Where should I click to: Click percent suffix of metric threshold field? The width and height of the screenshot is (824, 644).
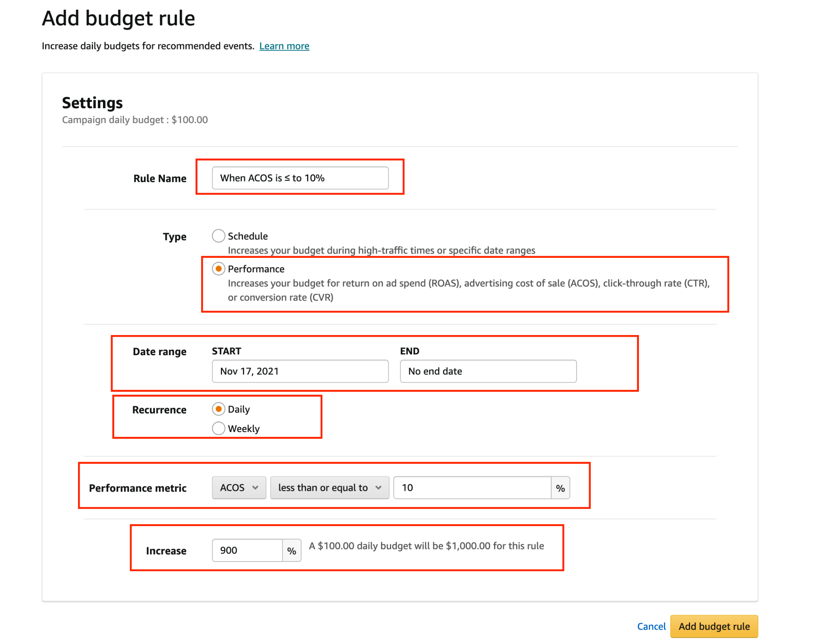(x=560, y=488)
